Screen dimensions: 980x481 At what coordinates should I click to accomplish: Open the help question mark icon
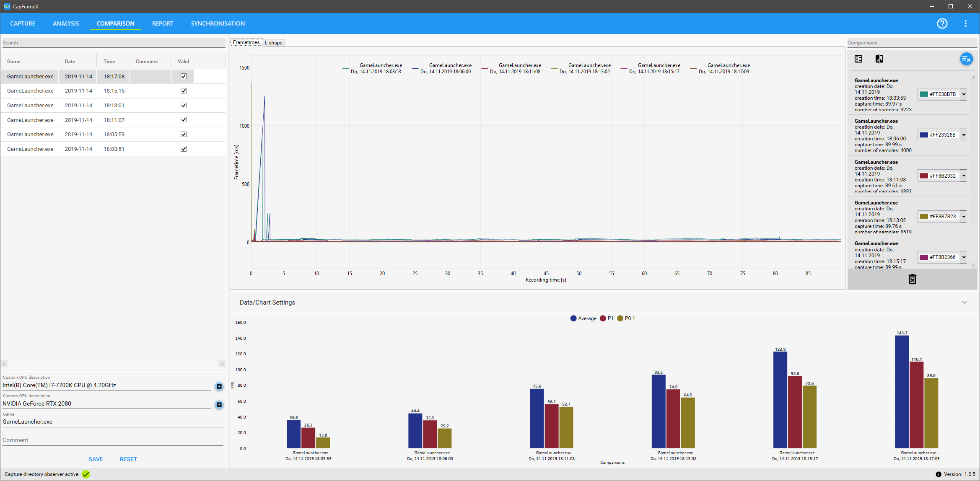tap(942, 23)
